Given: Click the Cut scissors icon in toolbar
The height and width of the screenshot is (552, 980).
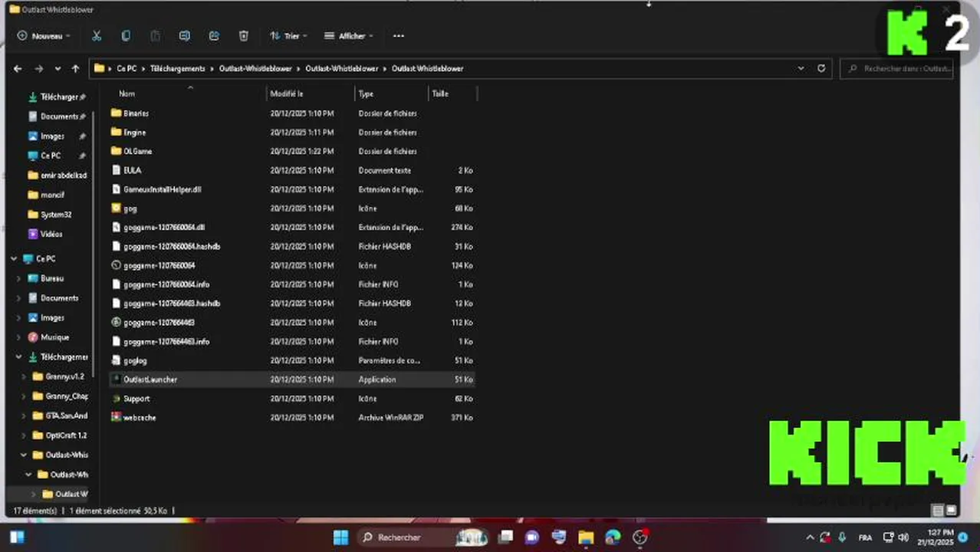Looking at the screenshot, I should pos(97,36).
